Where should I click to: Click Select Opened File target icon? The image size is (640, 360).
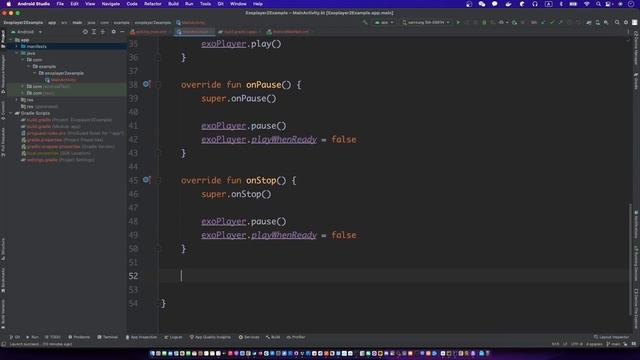(x=85, y=32)
